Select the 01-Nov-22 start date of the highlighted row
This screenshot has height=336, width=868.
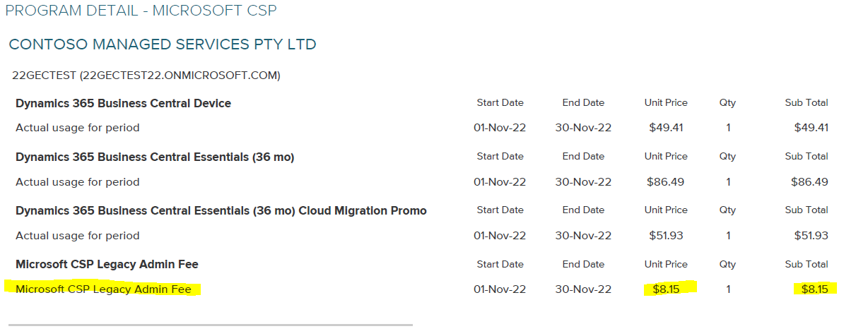[500, 289]
